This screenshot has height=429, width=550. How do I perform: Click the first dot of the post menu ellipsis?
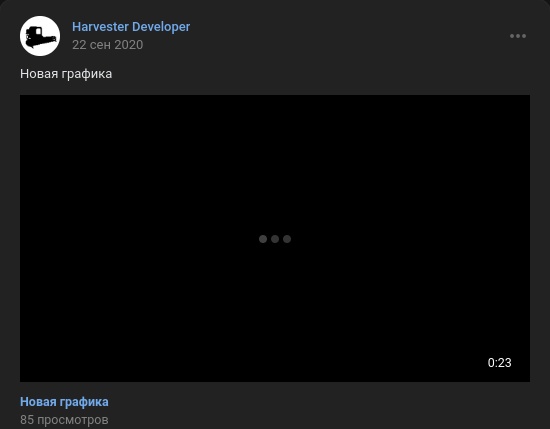point(512,36)
